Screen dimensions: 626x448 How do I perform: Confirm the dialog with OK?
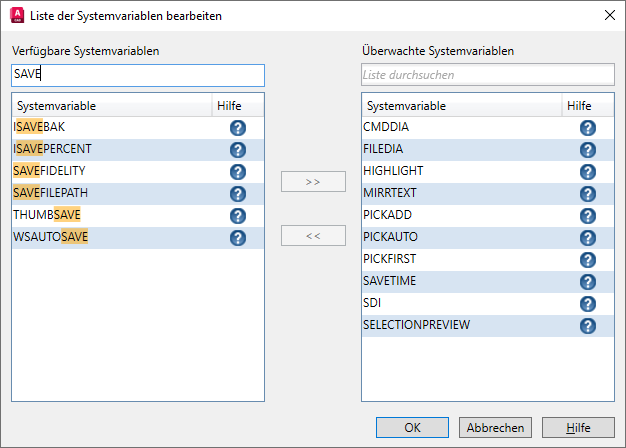pyautogui.click(x=413, y=427)
